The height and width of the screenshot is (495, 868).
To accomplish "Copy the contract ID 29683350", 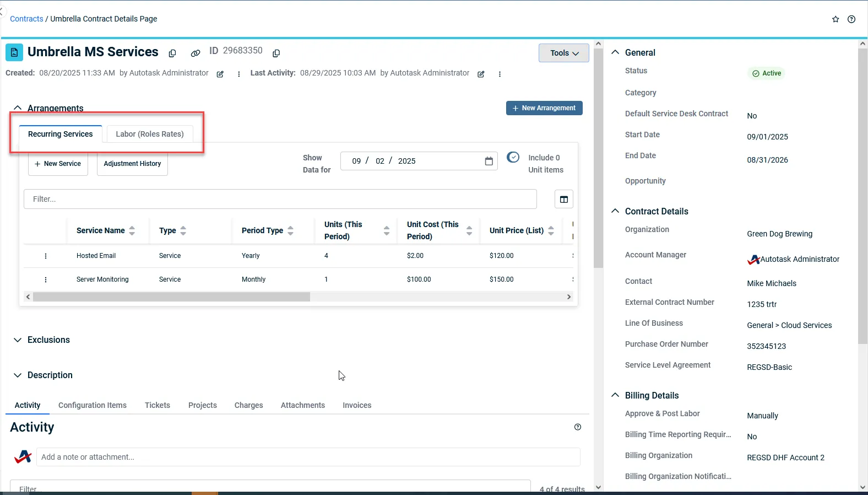I will point(276,53).
